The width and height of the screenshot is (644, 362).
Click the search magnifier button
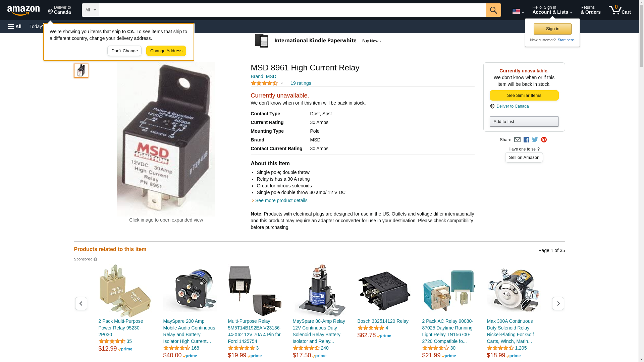[493, 10]
